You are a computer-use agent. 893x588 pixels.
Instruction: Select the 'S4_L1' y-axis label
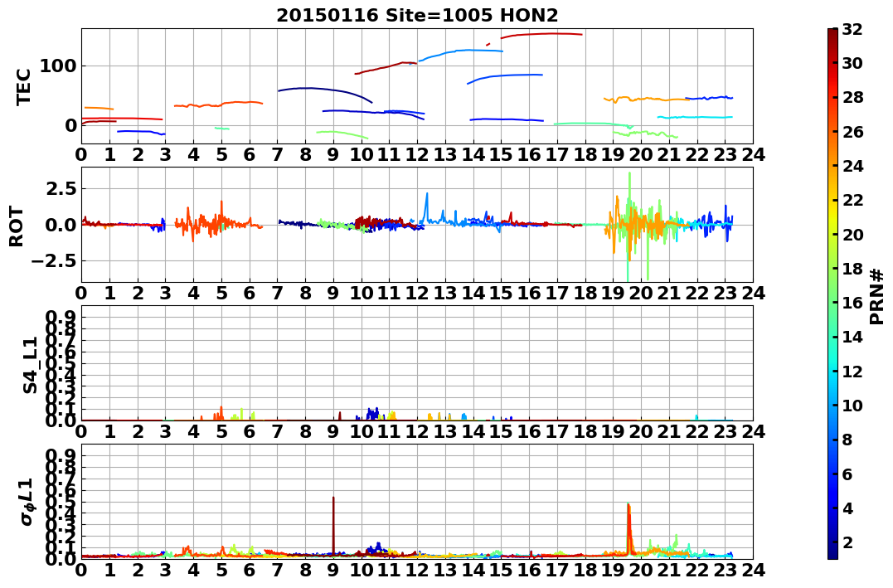point(30,365)
